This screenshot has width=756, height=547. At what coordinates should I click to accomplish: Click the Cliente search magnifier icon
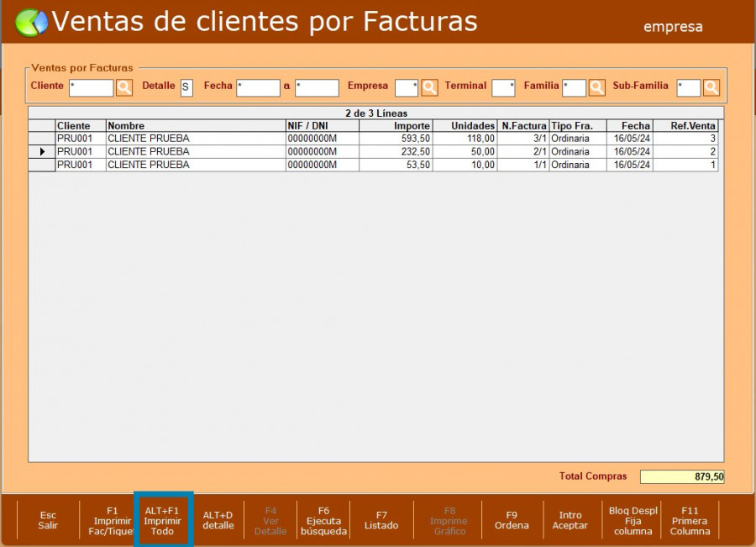[x=124, y=87]
